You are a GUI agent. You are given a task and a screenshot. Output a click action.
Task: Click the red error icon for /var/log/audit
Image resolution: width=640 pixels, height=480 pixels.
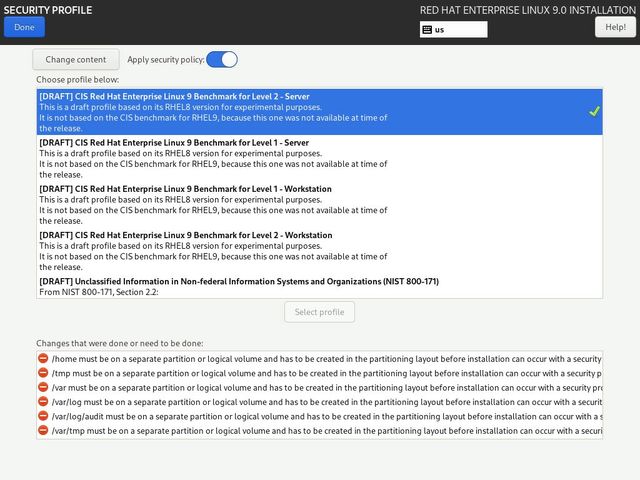[x=43, y=416]
